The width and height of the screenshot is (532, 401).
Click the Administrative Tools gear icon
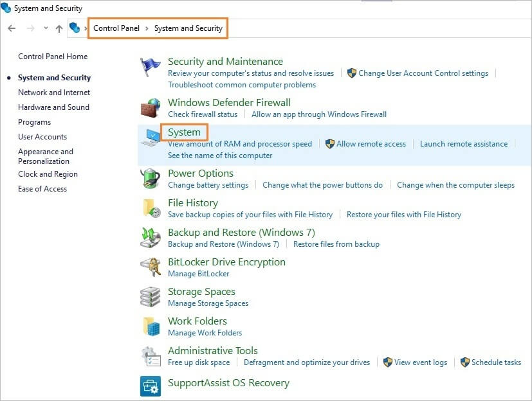151,355
